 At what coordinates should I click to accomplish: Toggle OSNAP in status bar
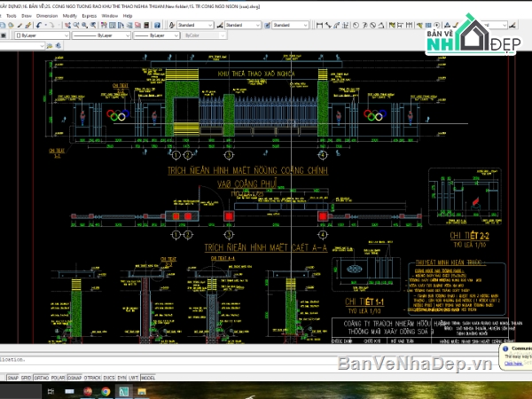(x=74, y=378)
